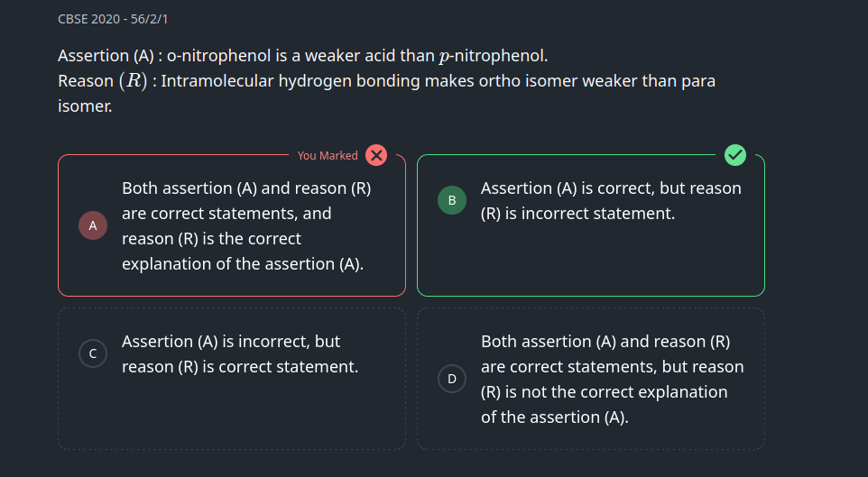Viewport: 868px width, 477px height.
Task: Click the red cross wrong-answer icon
Action: click(376, 155)
